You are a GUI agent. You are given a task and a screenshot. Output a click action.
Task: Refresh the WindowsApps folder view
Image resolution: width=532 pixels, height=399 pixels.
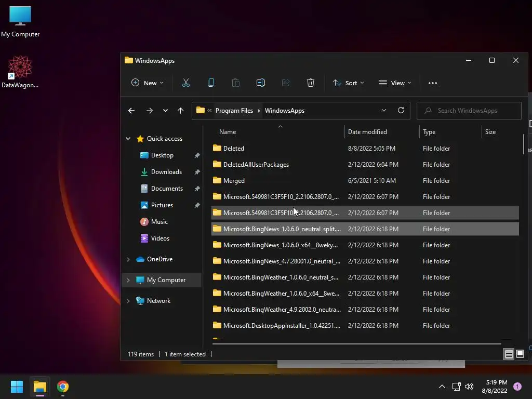click(401, 110)
